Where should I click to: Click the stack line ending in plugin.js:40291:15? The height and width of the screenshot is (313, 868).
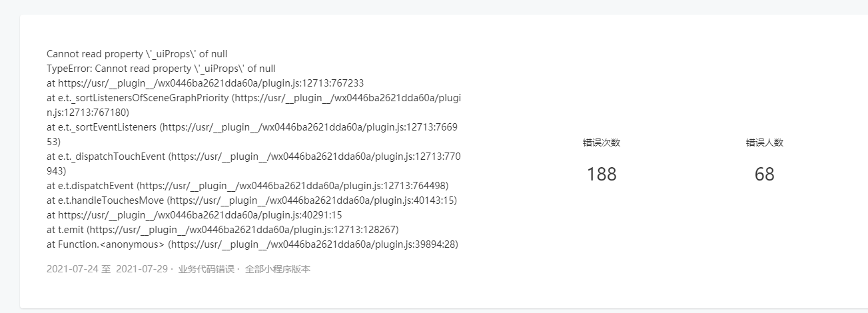point(194,215)
